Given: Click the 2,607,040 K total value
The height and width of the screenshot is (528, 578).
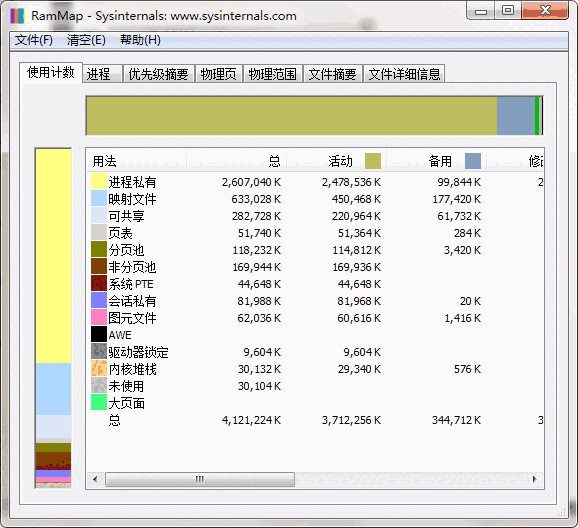Looking at the screenshot, I should [x=251, y=182].
